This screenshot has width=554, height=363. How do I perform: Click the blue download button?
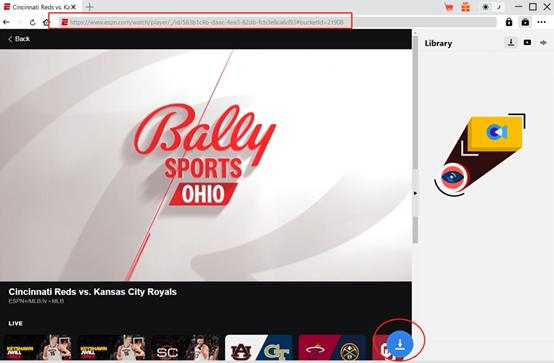(x=400, y=344)
